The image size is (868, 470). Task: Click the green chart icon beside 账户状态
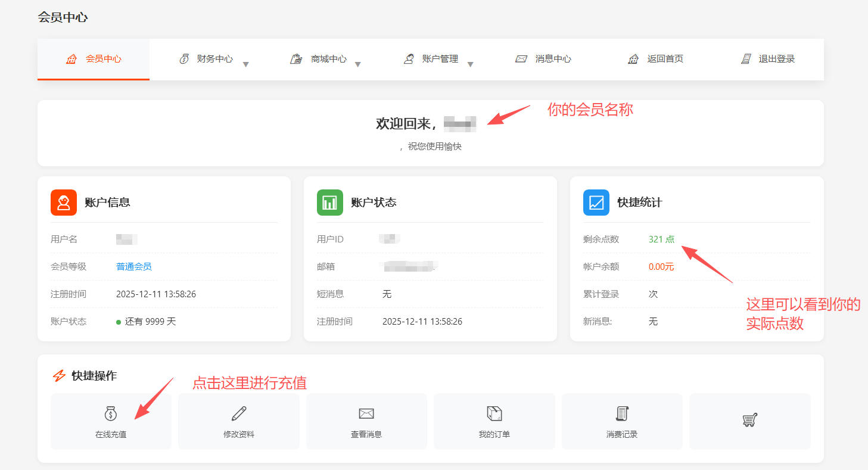330,202
